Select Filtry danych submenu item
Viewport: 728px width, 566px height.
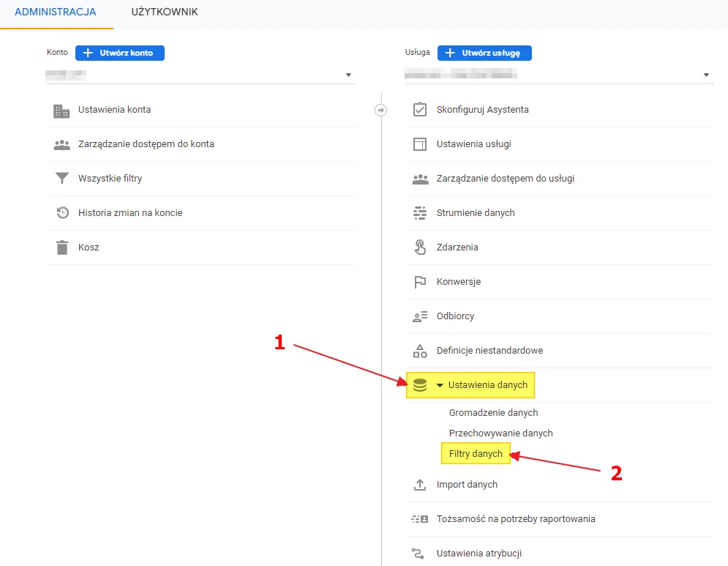click(x=476, y=453)
